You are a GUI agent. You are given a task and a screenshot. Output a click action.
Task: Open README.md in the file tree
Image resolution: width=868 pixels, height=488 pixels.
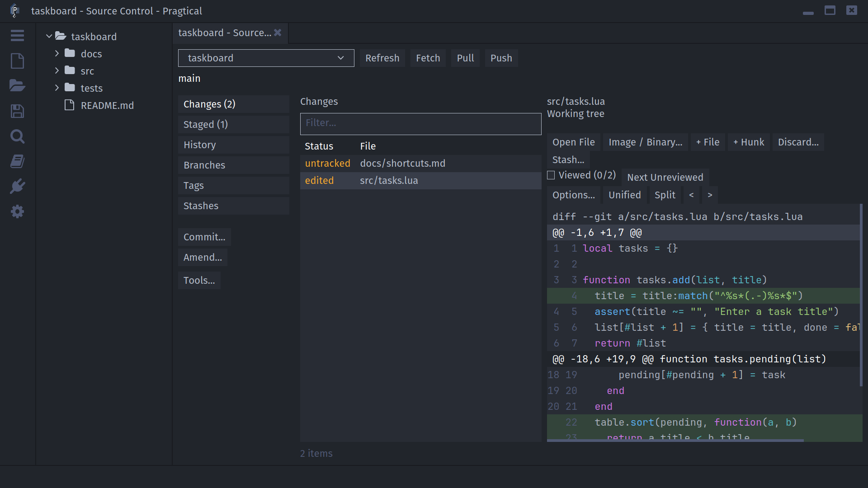click(107, 105)
